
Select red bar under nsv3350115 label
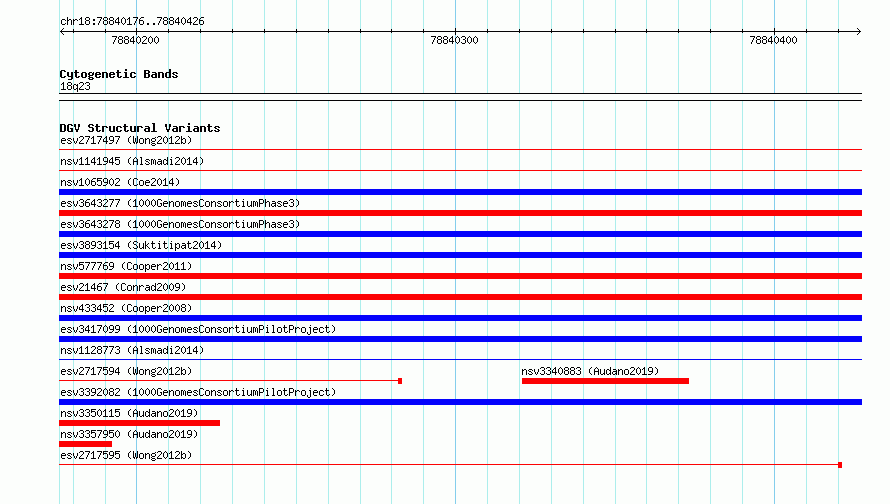(x=140, y=423)
